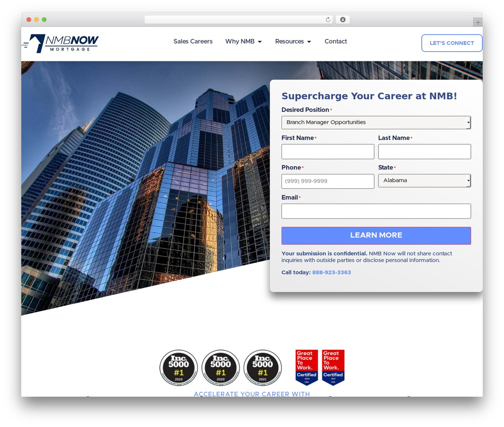Image resolution: width=504 pixels, height=427 pixels.
Task: Click the Inc. 5000 #1 2019 badge
Action: 179,368
